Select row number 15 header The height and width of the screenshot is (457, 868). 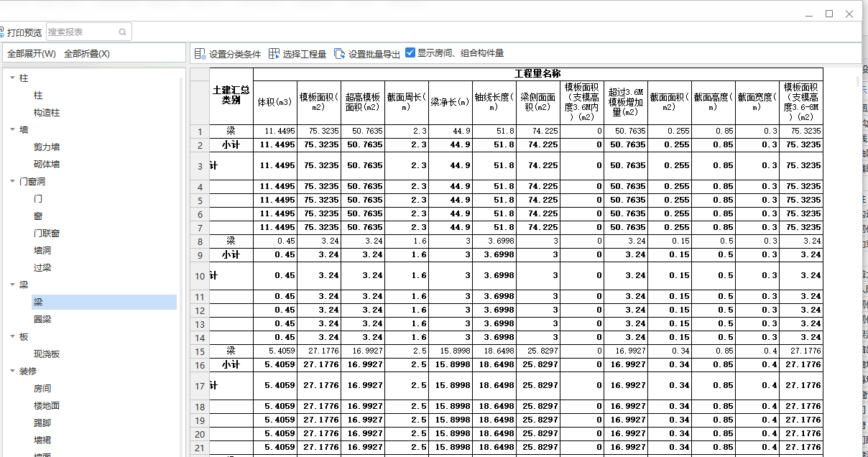(x=200, y=351)
